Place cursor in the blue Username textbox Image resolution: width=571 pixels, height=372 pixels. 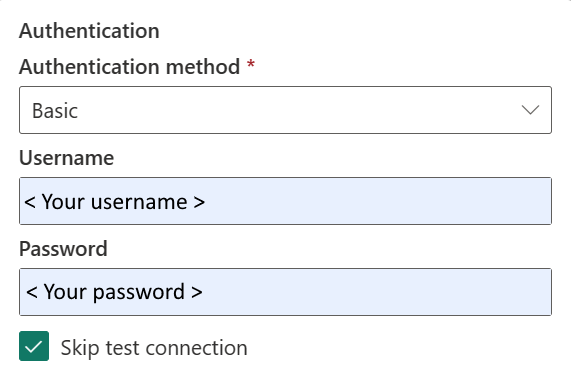286,201
